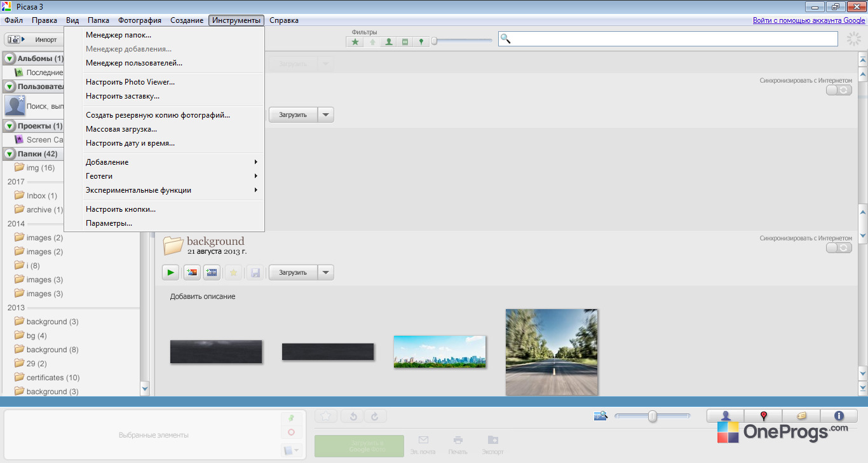Click Export folder icon
The width and height of the screenshot is (868, 463).
click(492, 439)
